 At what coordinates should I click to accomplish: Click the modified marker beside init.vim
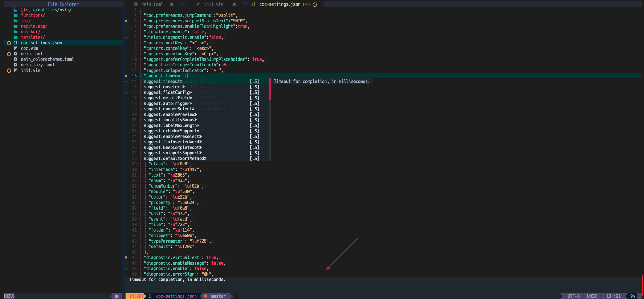pos(9,71)
